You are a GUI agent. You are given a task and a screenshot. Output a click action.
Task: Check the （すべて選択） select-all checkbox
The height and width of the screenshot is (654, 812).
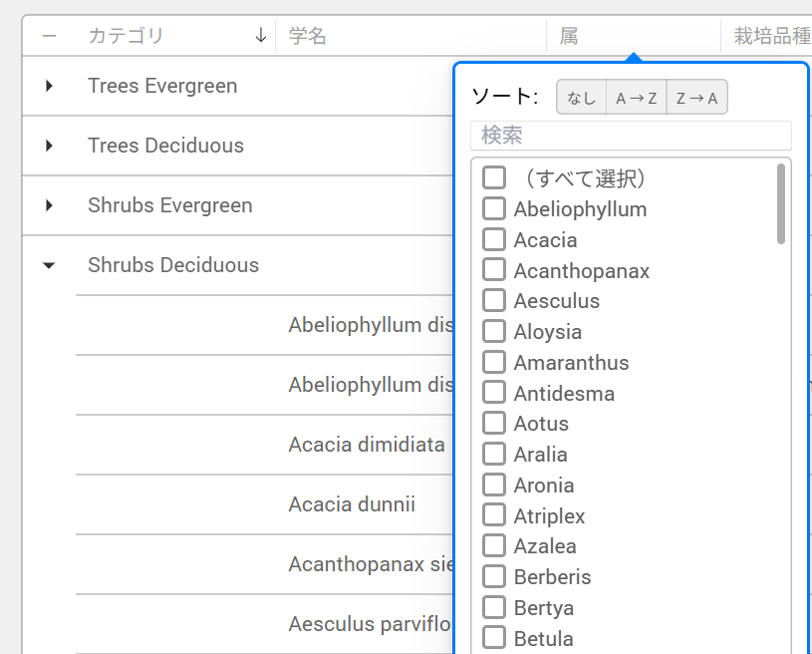click(494, 178)
